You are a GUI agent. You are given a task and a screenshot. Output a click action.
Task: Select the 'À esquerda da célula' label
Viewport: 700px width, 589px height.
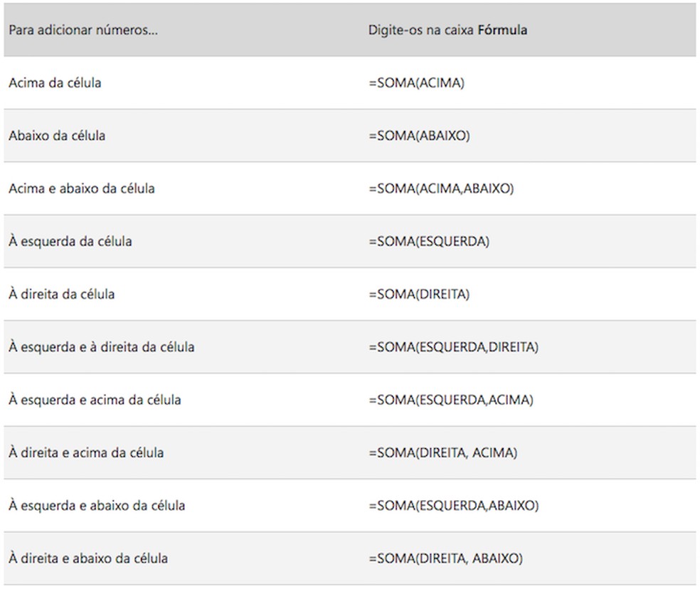point(70,241)
